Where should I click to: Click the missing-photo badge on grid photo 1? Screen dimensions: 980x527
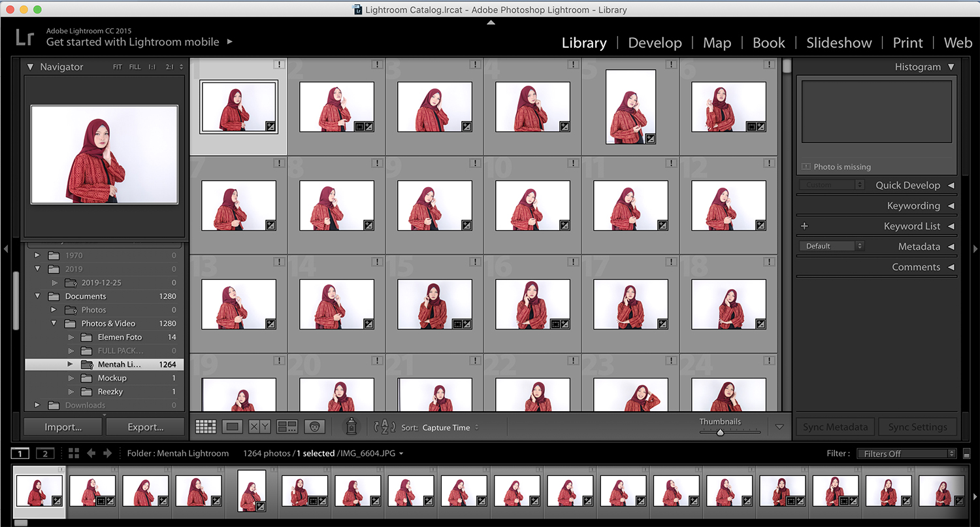coord(279,64)
